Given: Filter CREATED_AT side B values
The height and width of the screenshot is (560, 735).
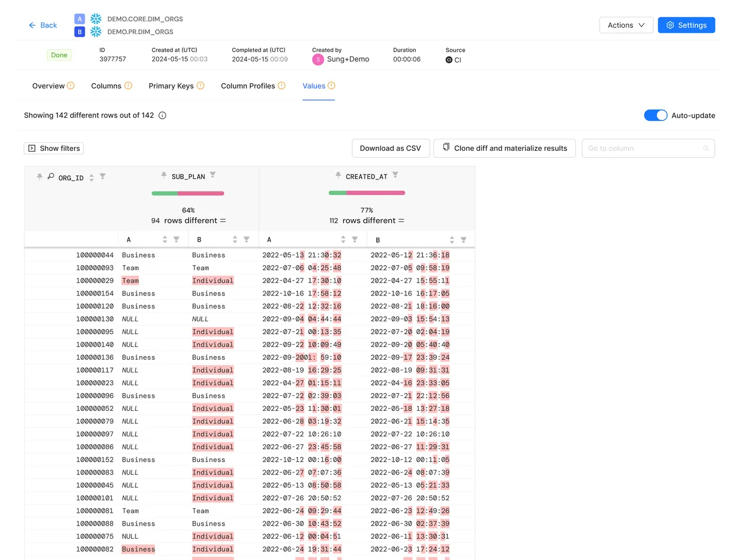Looking at the screenshot, I should (463, 239).
